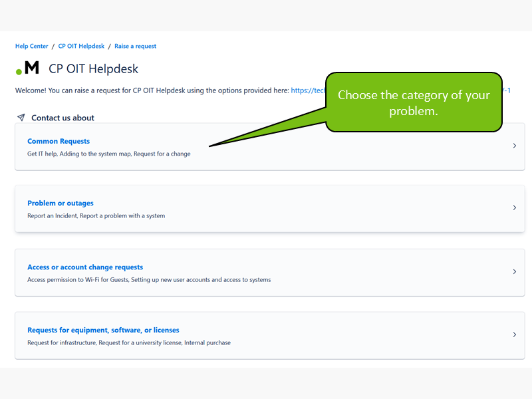The width and height of the screenshot is (532, 399).
Task: Go to CP OIT Helpdesk breadcrumb
Action: coord(81,46)
